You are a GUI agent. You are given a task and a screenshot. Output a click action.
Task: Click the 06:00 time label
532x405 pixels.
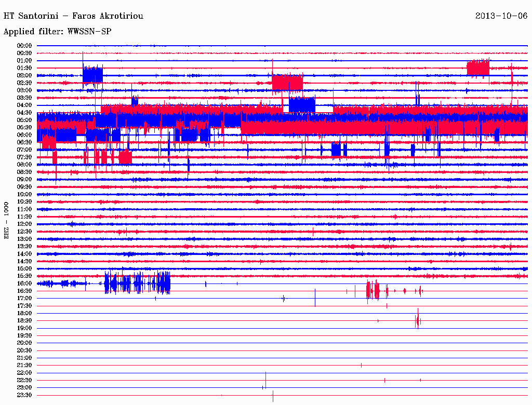click(24, 135)
